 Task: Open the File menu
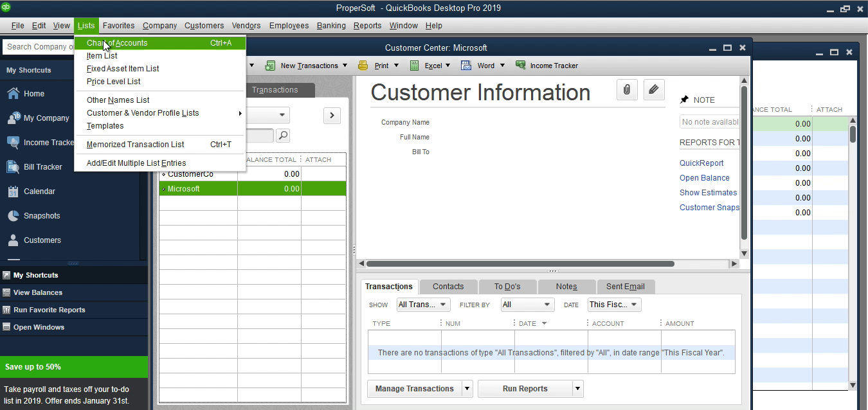tap(17, 26)
